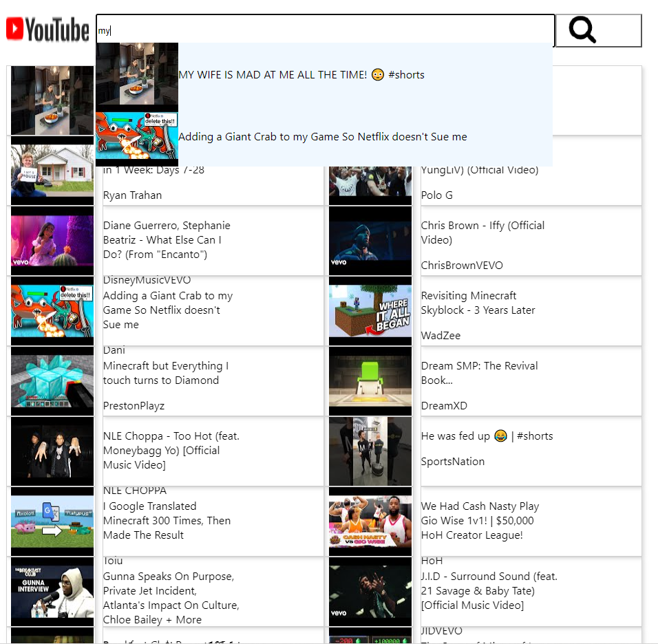
Task: Open the giant crab thumbnail in suggestions
Action: tap(137, 136)
